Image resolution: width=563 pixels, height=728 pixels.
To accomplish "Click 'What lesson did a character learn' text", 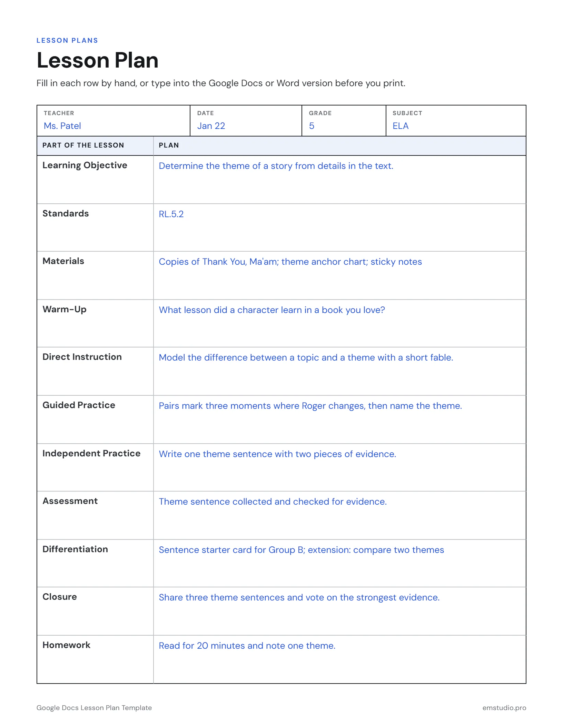I will [230, 310].
